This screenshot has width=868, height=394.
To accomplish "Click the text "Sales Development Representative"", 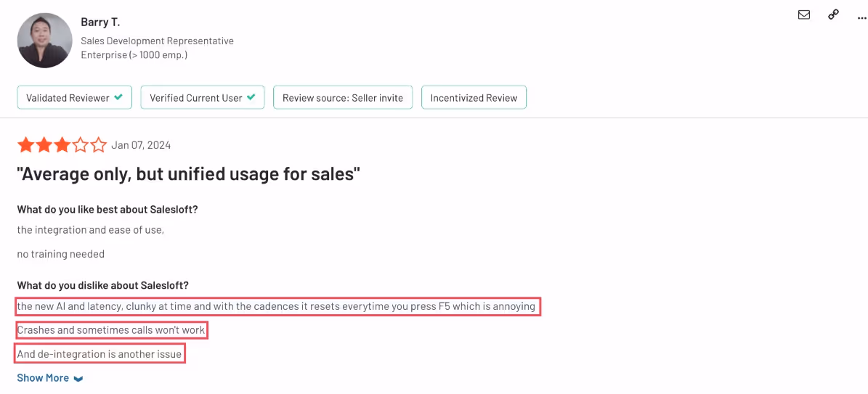I will coord(157,41).
